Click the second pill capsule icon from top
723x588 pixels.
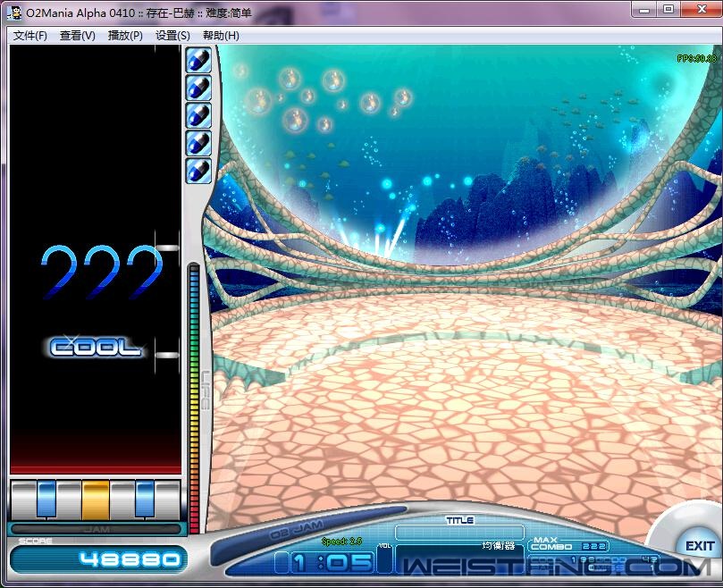coord(198,88)
